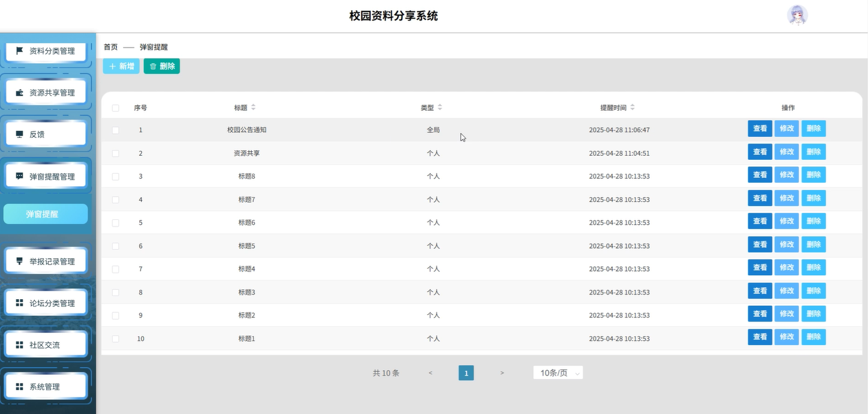Click the wallet icon beside 资源共享管理
Screen dimensions: 868x414
[19, 93]
